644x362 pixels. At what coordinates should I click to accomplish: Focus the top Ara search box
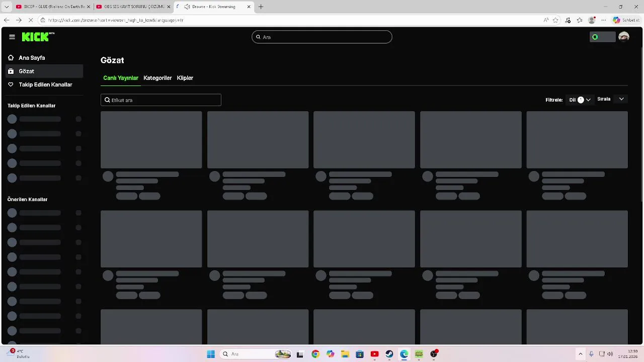(x=322, y=37)
